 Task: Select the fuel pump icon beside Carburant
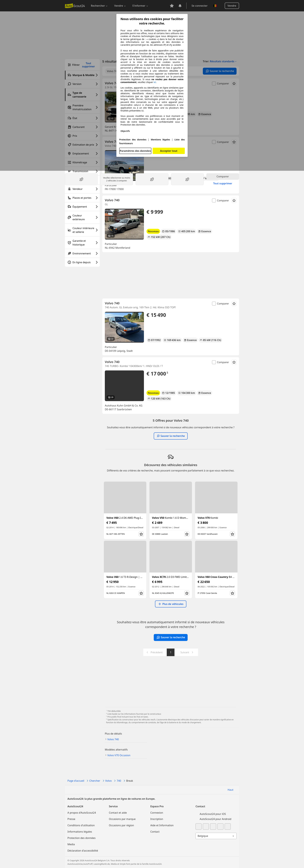[x=69, y=127]
